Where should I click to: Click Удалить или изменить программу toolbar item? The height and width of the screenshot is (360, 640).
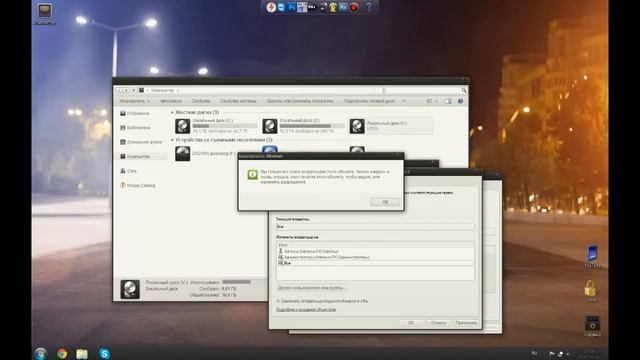point(300,101)
